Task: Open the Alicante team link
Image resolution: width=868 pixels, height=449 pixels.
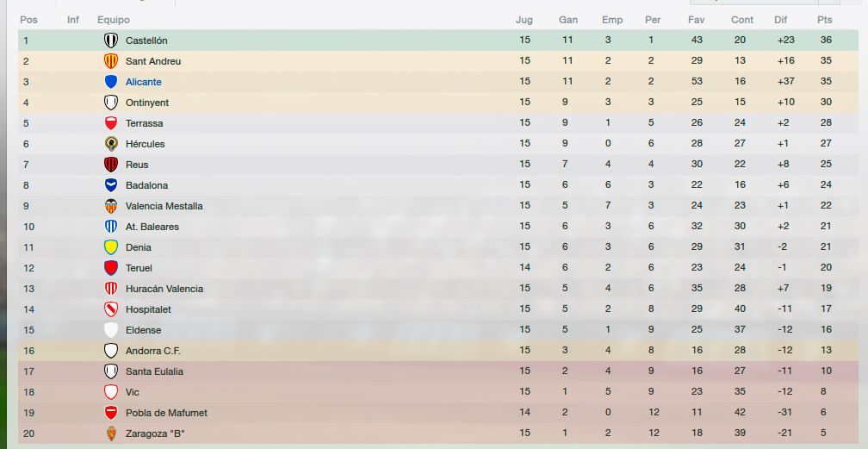Action: 143,82
